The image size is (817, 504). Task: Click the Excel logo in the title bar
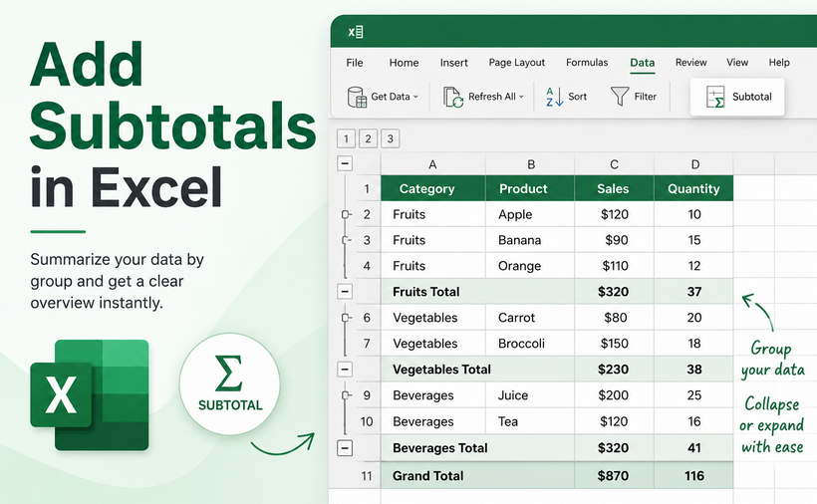point(356,32)
